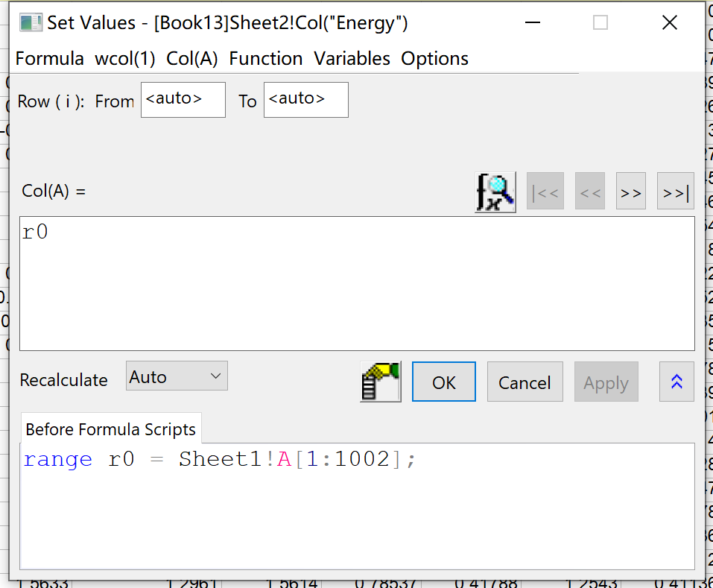Minimize the Set Values dialog
713x588 pixels.
[533, 22]
